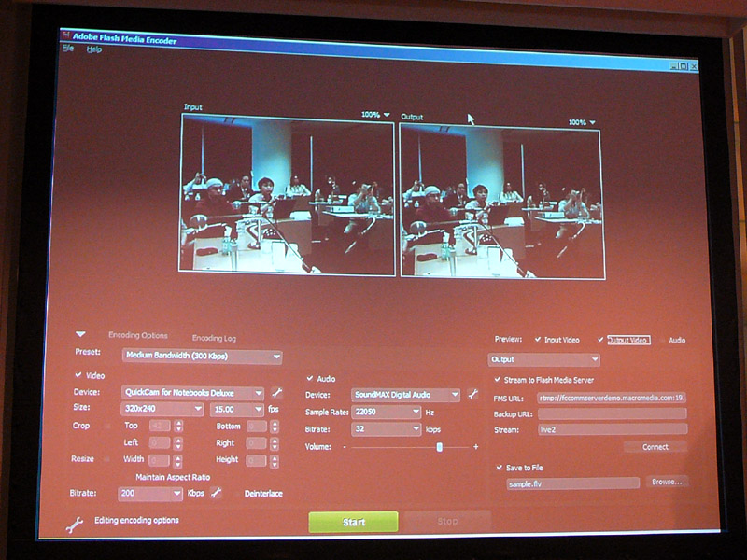Screen dimensions: 747x560
Task: Toggle the Video checkbox
Action: [78, 375]
